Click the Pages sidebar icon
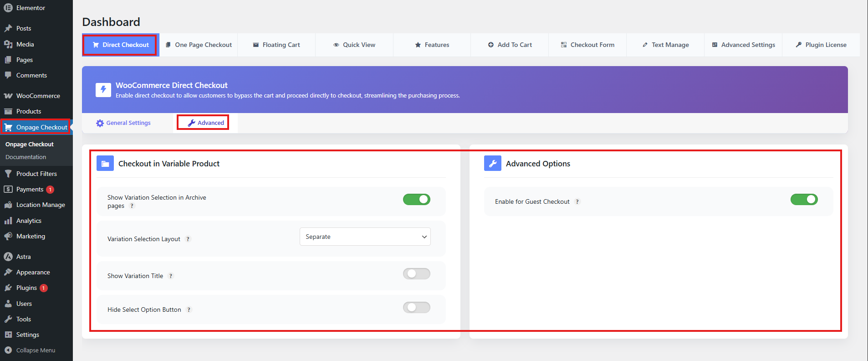868x361 pixels. [8, 60]
